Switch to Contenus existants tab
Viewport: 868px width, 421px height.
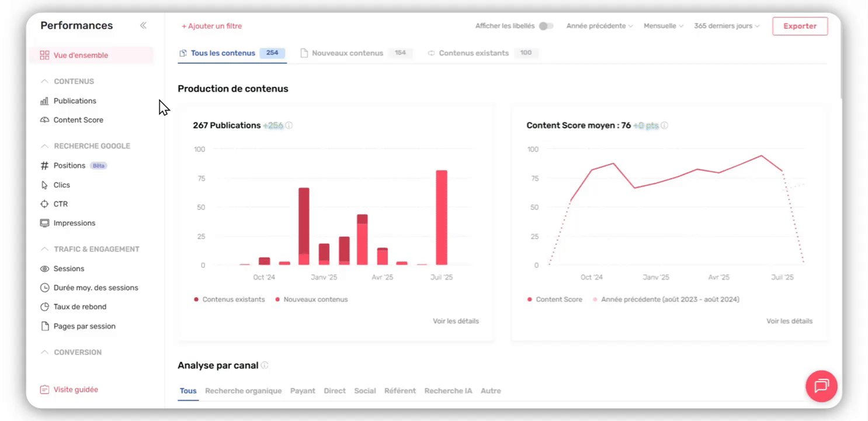pyautogui.click(x=482, y=53)
